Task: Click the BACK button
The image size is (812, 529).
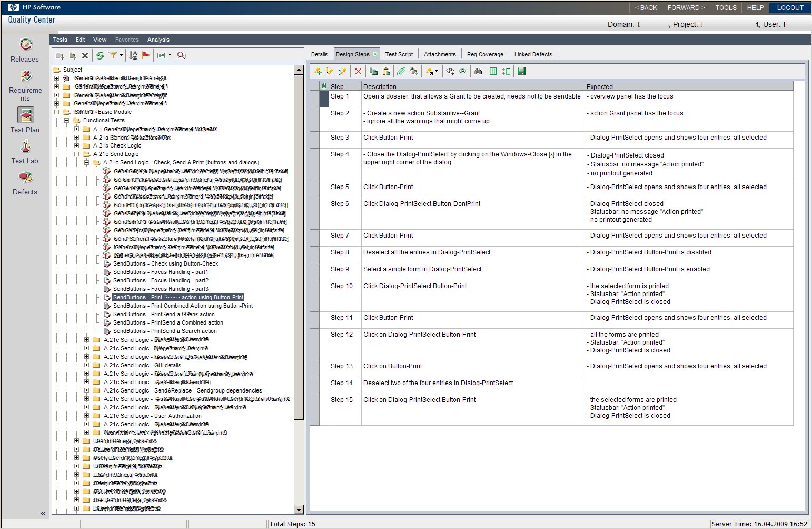Action: pyautogui.click(x=646, y=8)
